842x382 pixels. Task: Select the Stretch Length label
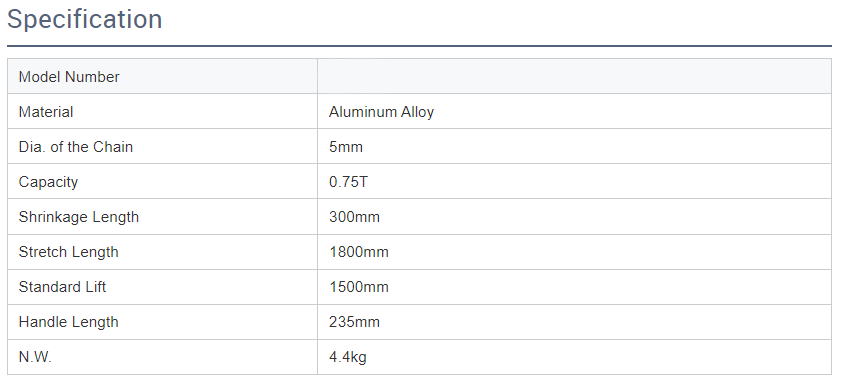(69, 252)
